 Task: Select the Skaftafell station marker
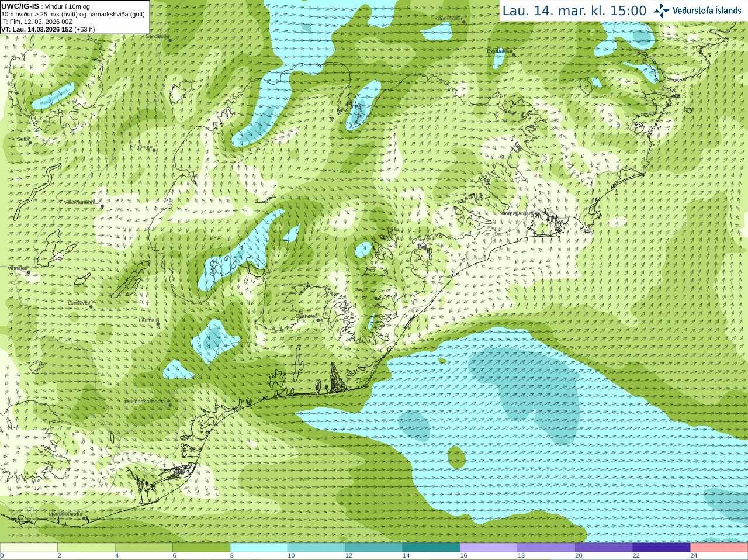pos(318,320)
